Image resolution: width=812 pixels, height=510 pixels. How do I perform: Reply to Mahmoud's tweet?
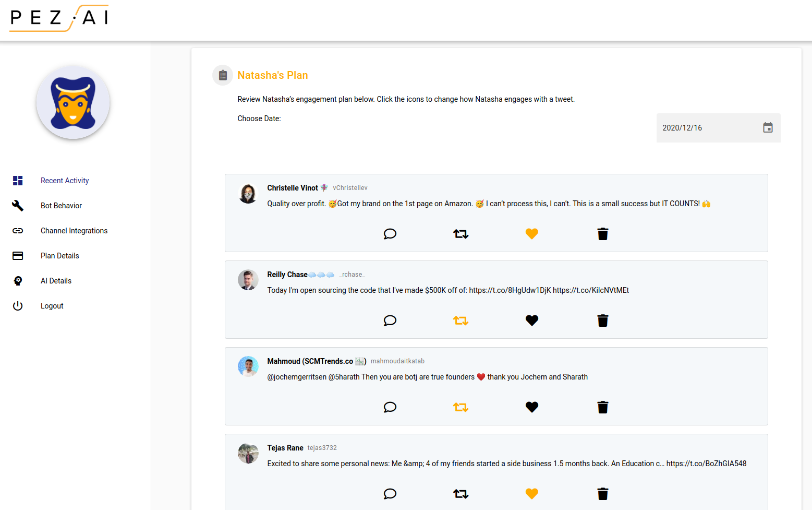(390, 407)
